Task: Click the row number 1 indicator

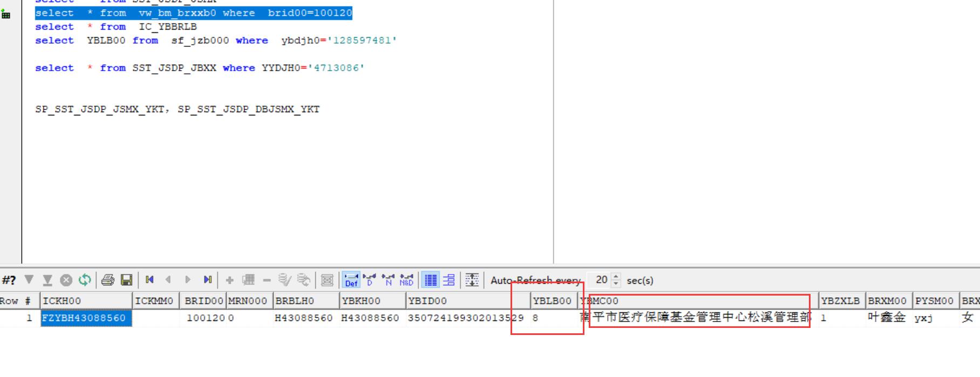Action: pyautogui.click(x=29, y=318)
